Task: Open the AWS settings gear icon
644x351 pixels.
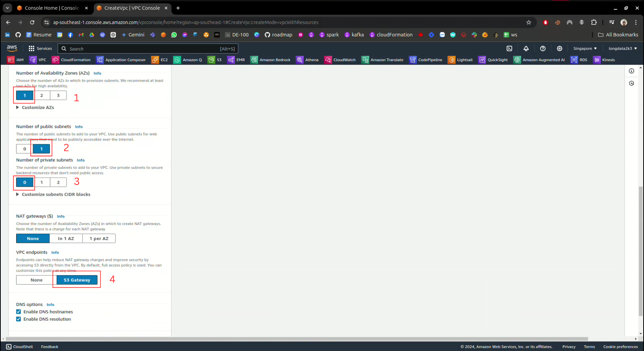Action: [560, 48]
